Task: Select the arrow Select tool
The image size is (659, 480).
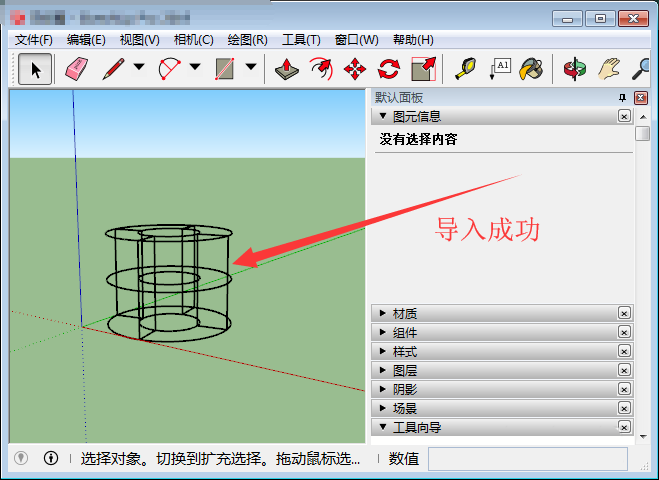Action: (35, 69)
